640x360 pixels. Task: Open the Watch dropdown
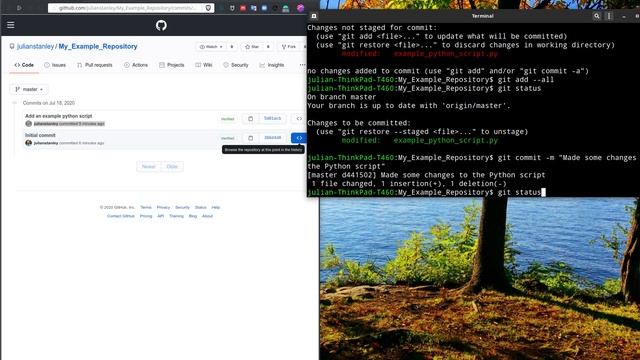211,47
